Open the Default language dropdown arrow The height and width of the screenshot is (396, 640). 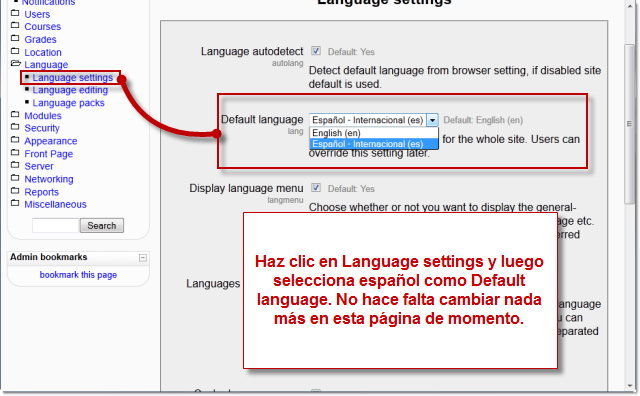(x=432, y=120)
